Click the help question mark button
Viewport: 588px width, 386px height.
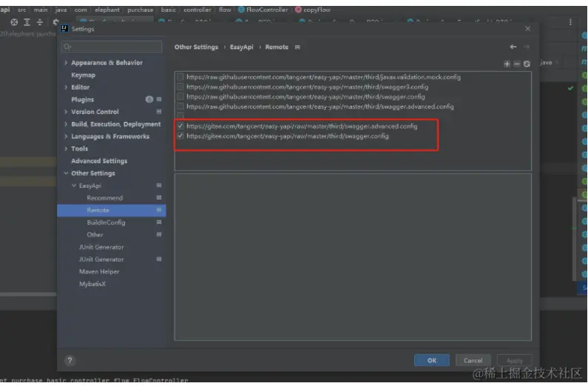point(70,361)
